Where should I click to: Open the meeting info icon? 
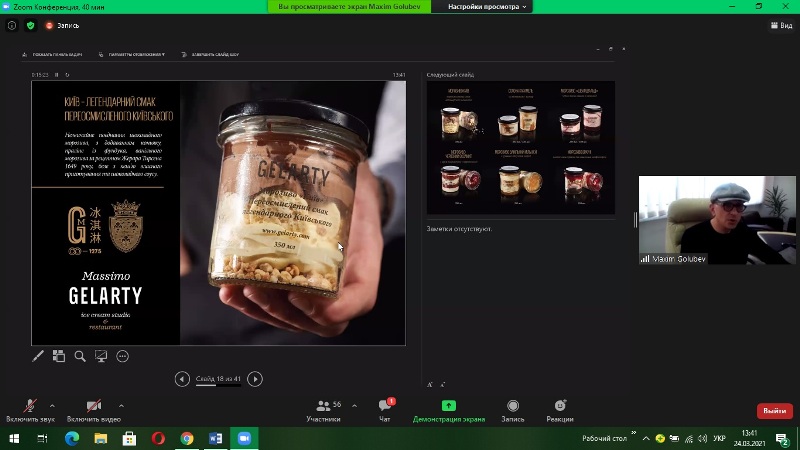12,26
